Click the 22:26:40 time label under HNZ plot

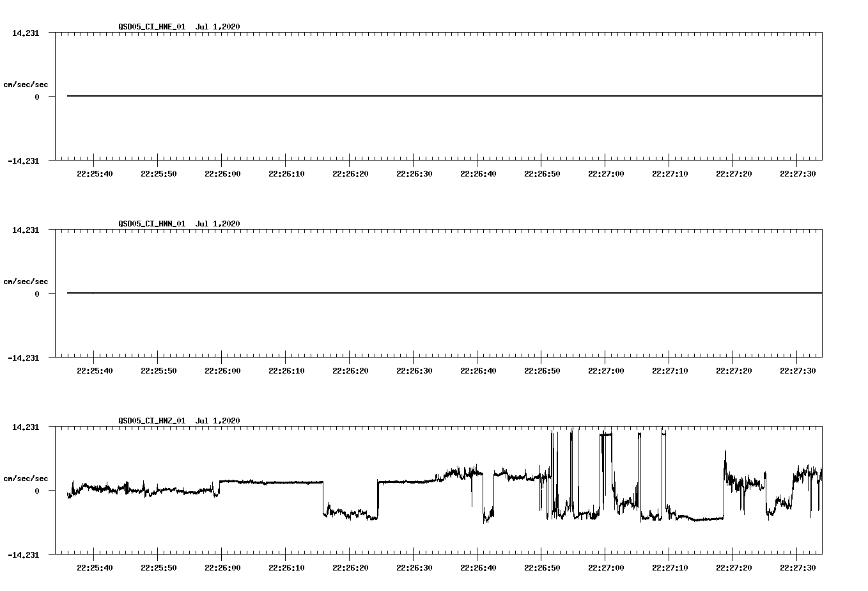pyautogui.click(x=478, y=568)
